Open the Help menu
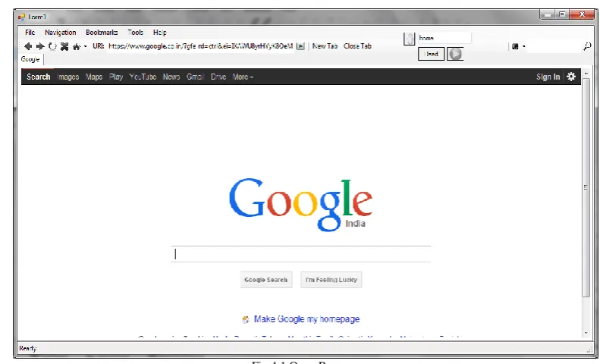Viewport: 600px width, 364px height. click(160, 33)
